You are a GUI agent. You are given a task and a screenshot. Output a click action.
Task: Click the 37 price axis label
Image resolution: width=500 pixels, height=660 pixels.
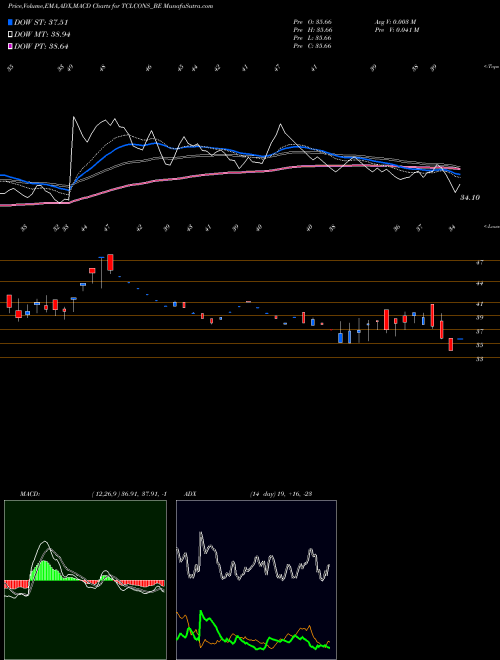pyautogui.click(x=479, y=332)
